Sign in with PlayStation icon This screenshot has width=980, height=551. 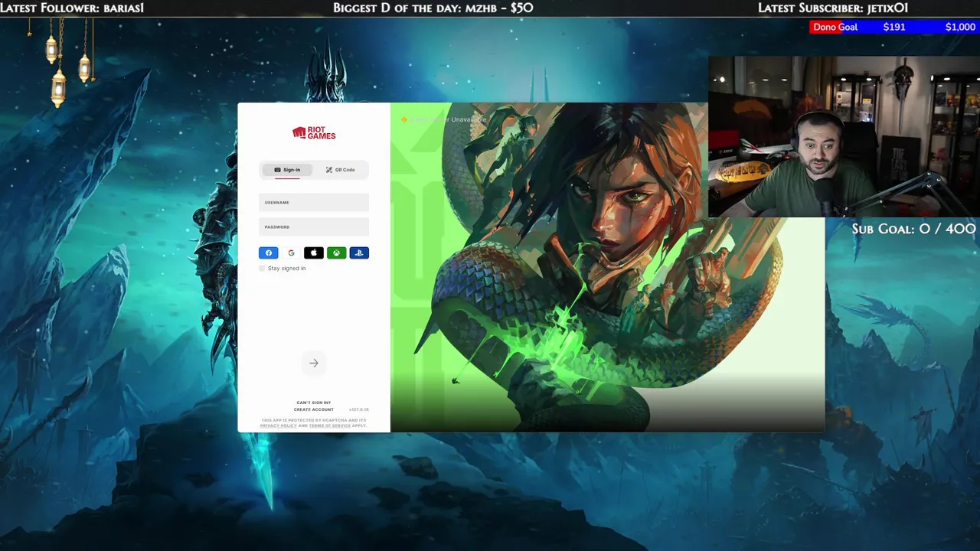[x=359, y=253]
